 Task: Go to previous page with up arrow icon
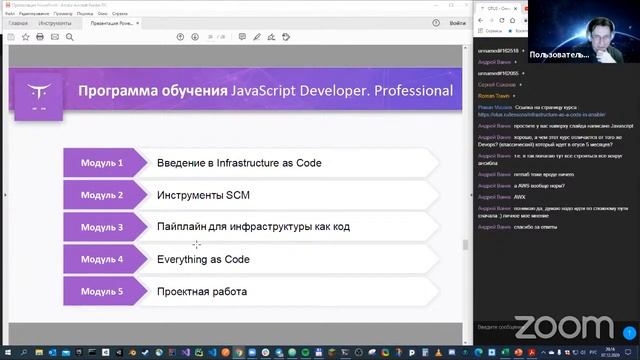pyautogui.click(x=180, y=37)
